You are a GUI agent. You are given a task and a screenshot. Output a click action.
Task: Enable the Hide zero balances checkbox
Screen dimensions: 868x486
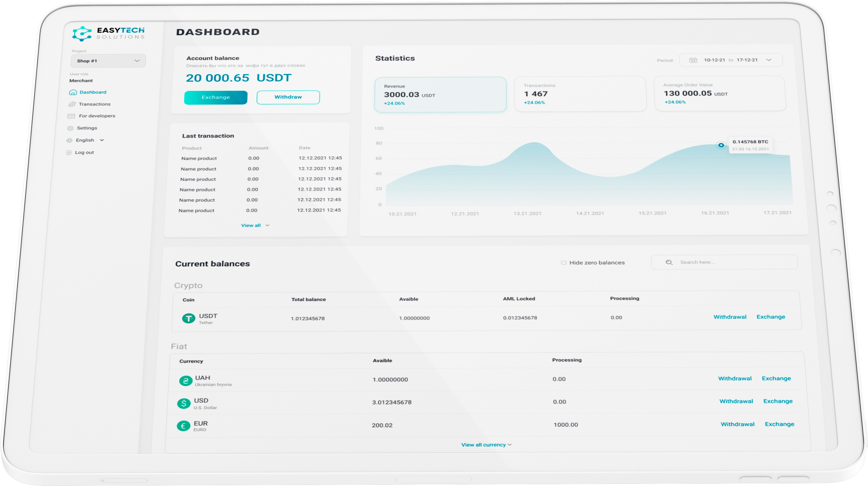tap(564, 263)
